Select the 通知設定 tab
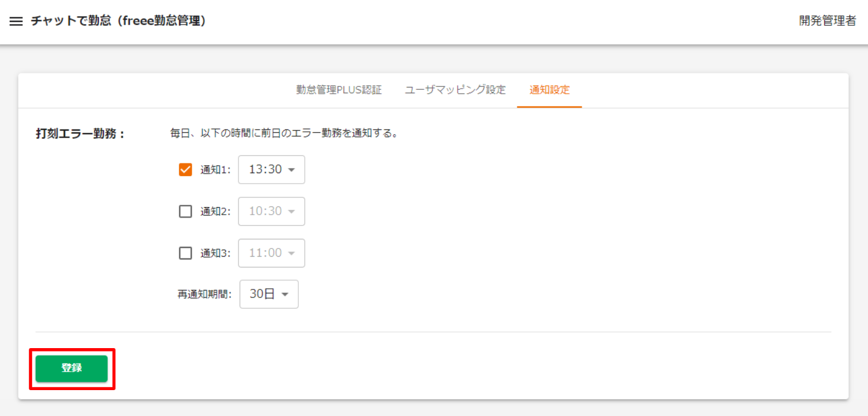 click(549, 90)
